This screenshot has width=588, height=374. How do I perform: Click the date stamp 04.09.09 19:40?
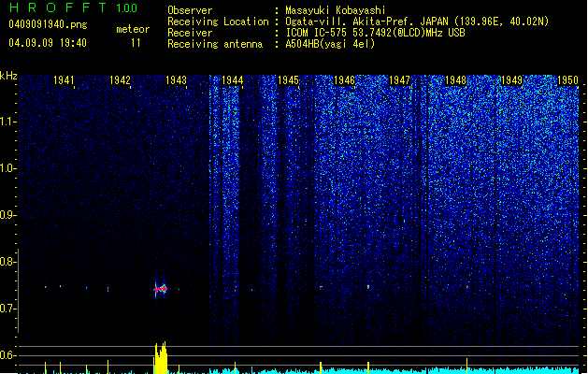(48, 43)
